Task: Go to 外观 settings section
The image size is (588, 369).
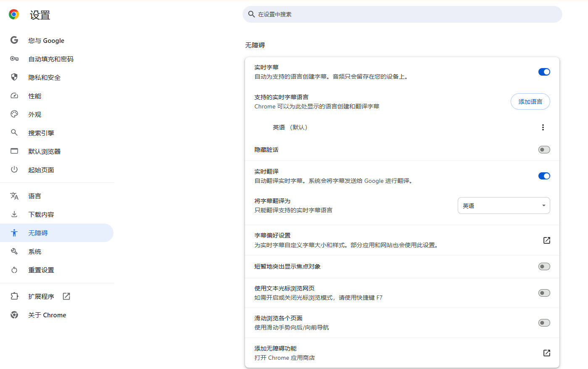Action: click(x=57, y=114)
